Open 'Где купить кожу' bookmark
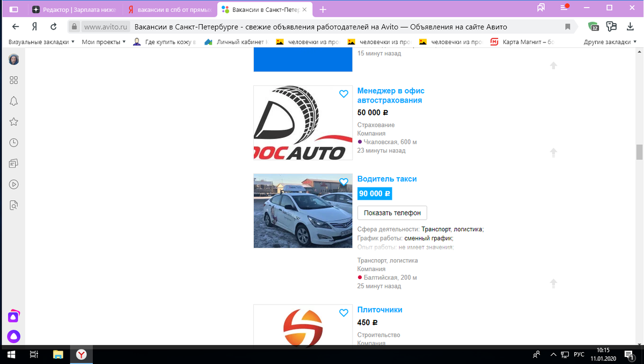 (164, 42)
